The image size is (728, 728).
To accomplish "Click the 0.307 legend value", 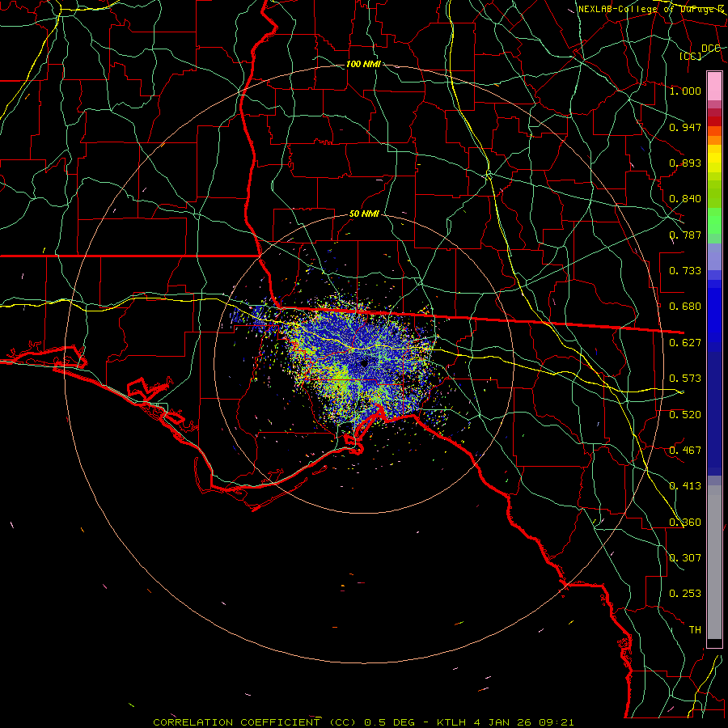I will coord(685,558).
